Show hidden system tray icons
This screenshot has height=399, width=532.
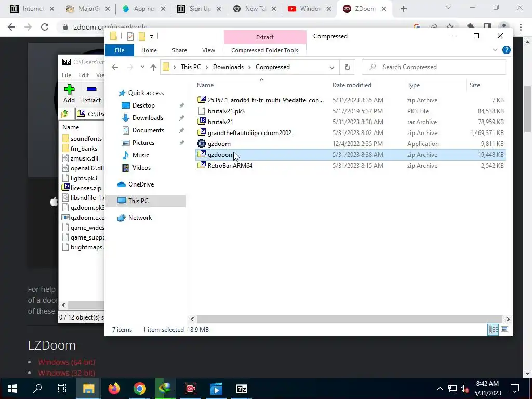(x=440, y=389)
